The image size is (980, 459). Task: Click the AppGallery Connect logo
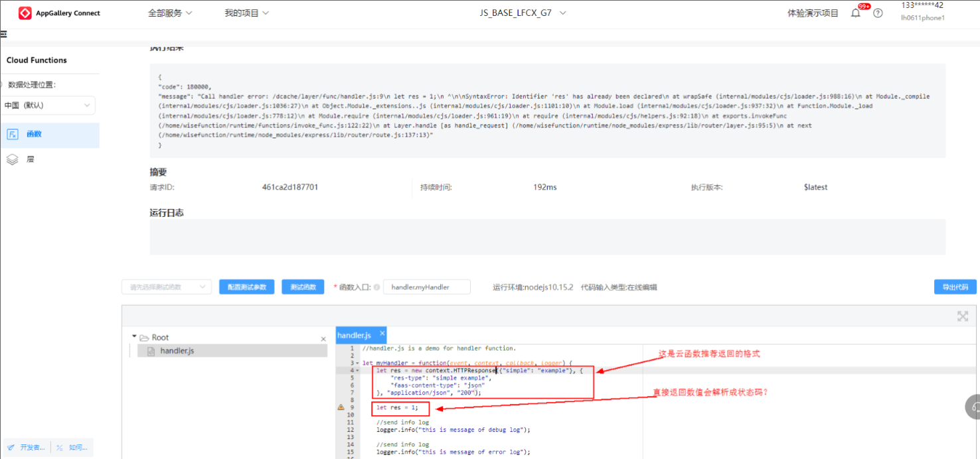point(59,13)
